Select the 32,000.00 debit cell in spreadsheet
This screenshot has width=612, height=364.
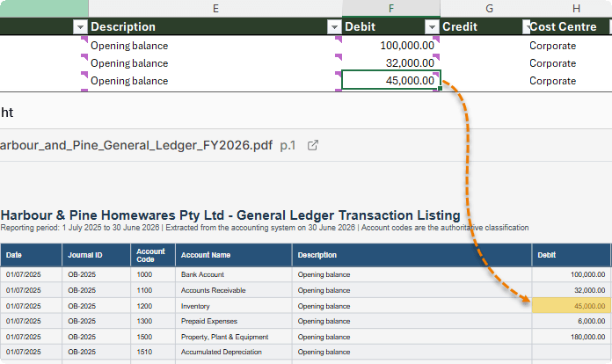(391, 62)
